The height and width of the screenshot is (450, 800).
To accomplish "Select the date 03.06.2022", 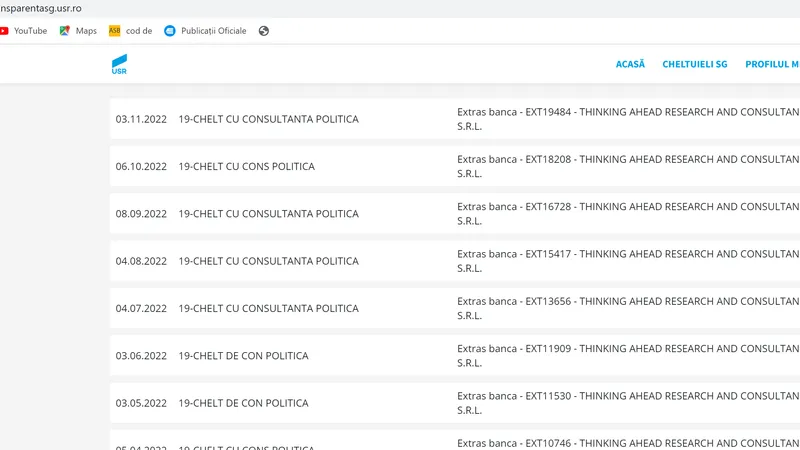I will click(141, 356).
